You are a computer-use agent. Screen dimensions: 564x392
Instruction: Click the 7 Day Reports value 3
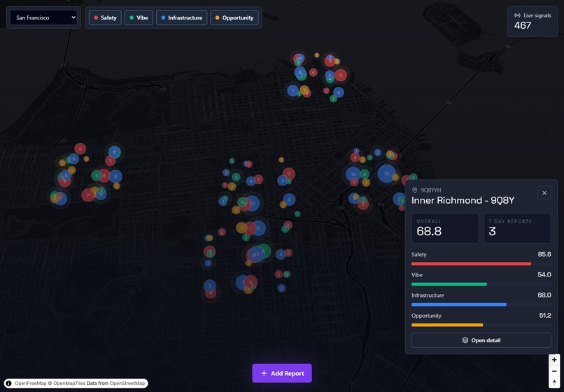[x=492, y=231]
